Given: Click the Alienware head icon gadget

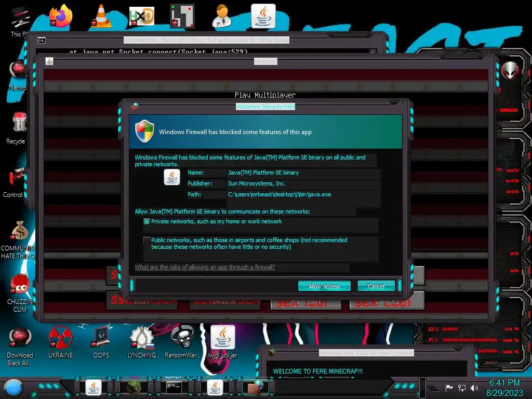Looking at the screenshot, I should coord(510,70).
